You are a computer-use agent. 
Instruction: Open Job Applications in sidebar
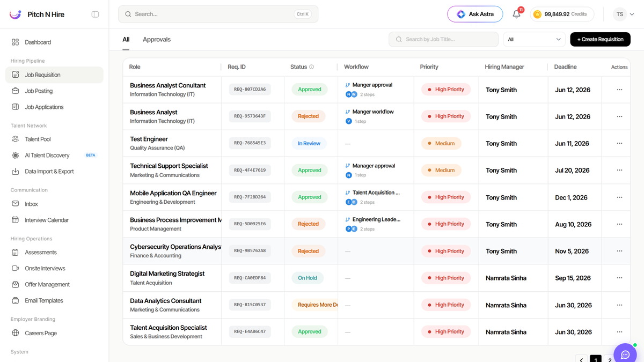tap(54, 107)
